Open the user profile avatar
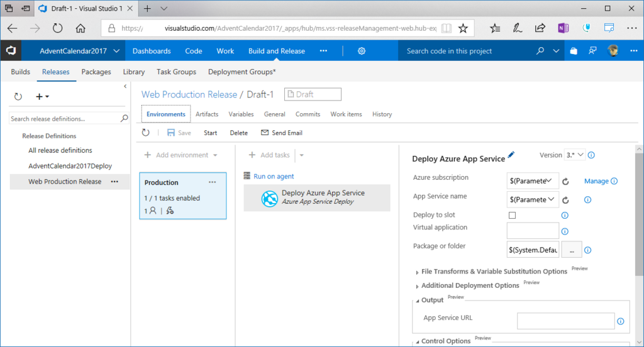 tap(613, 50)
